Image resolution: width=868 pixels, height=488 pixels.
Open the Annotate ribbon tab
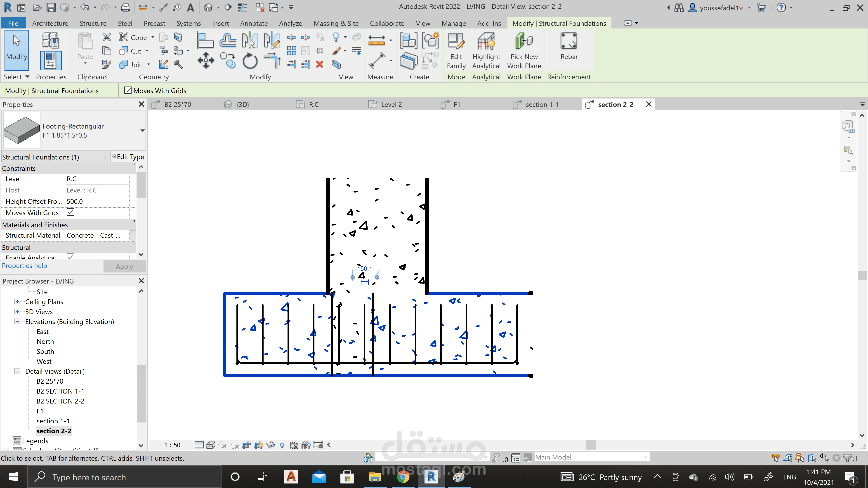coord(254,23)
